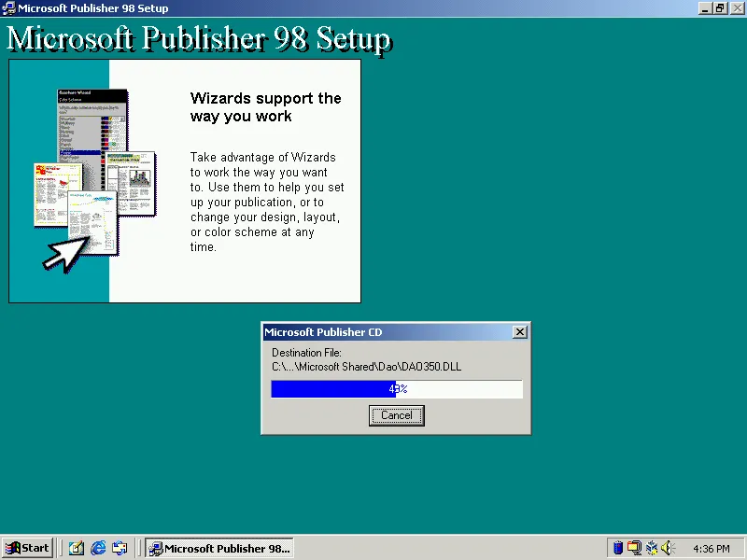The width and height of the screenshot is (747, 560).
Task: Close the Microsoft Publisher CD progress dialog
Action: [520, 332]
